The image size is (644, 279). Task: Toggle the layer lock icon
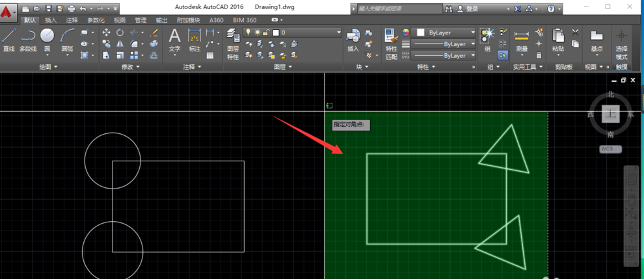[265, 32]
